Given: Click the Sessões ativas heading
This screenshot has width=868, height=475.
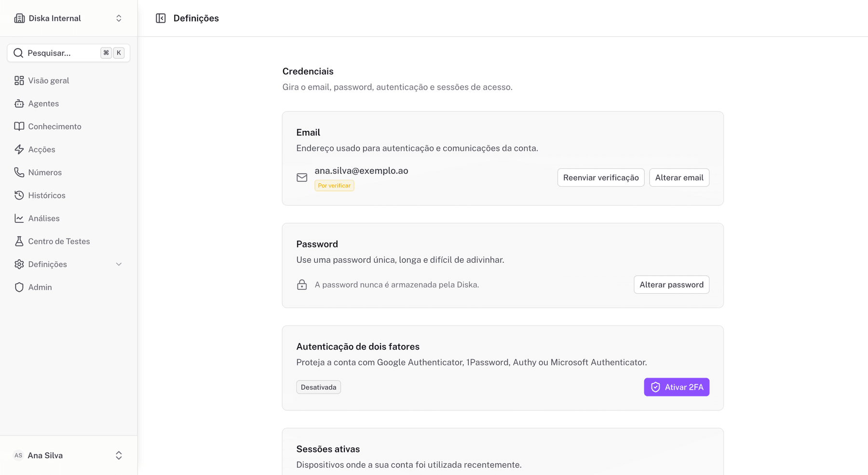Looking at the screenshot, I should (328, 449).
